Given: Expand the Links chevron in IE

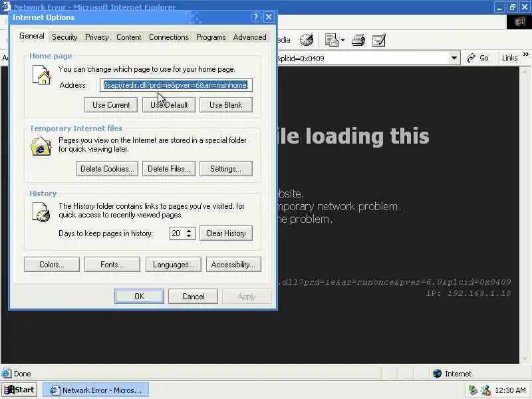Looking at the screenshot, I should pos(525,55).
